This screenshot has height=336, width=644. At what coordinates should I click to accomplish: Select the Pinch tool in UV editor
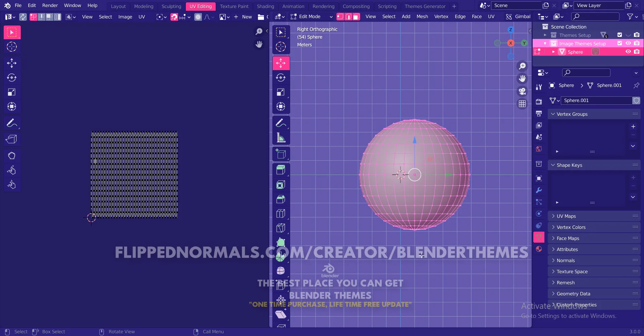12,185
